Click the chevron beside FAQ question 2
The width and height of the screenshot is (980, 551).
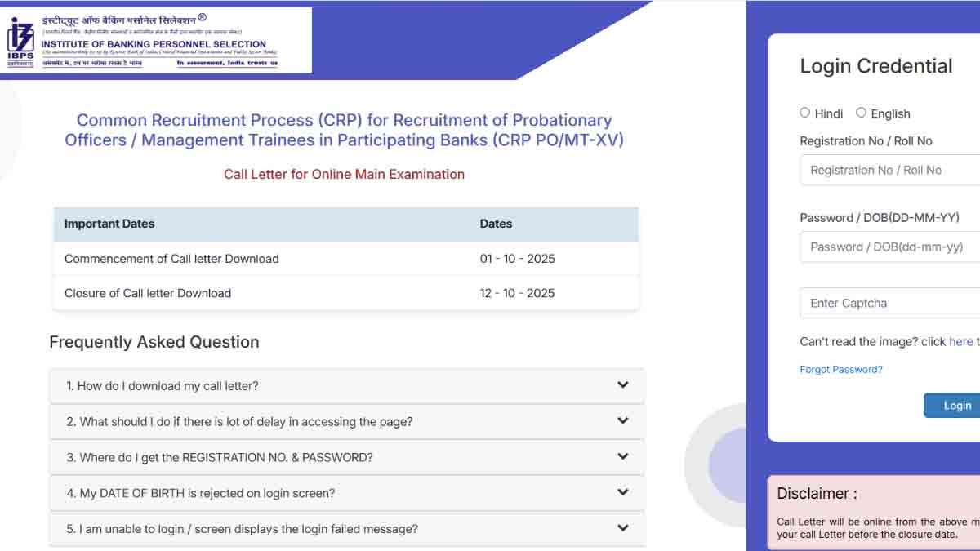click(x=622, y=420)
